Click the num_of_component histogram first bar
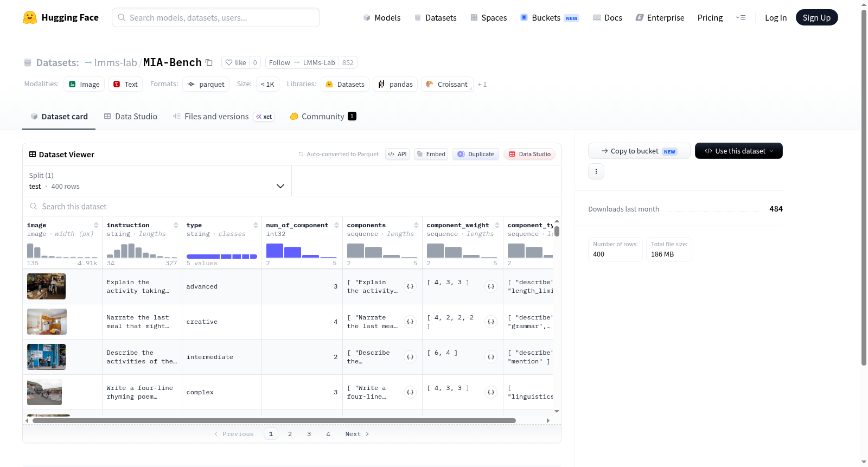868x467 pixels. pos(275,251)
